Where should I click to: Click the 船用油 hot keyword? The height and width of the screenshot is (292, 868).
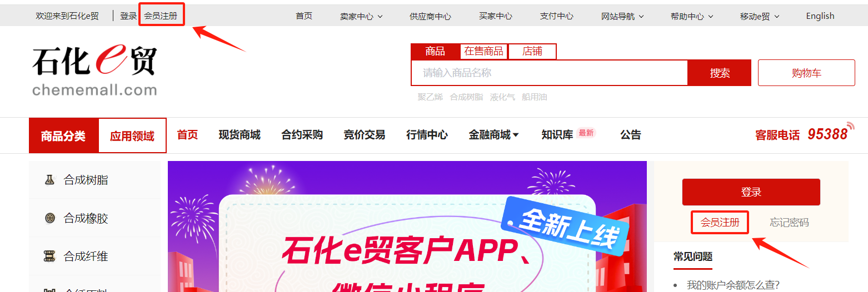tap(534, 97)
